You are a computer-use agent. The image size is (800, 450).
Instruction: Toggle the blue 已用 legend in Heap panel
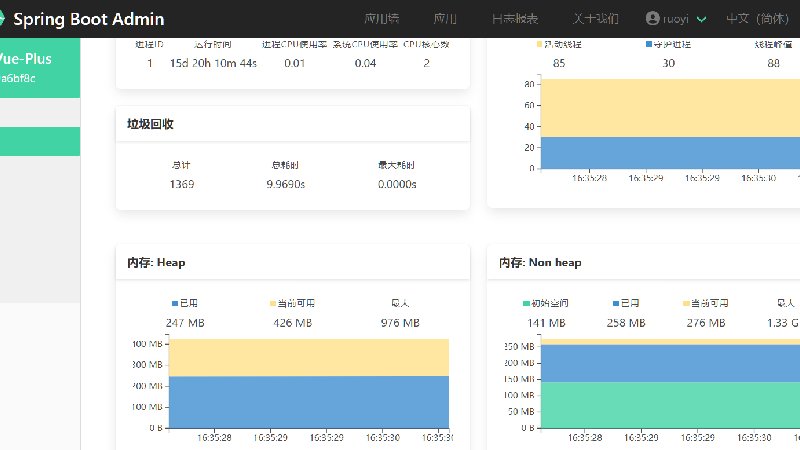tap(175, 303)
